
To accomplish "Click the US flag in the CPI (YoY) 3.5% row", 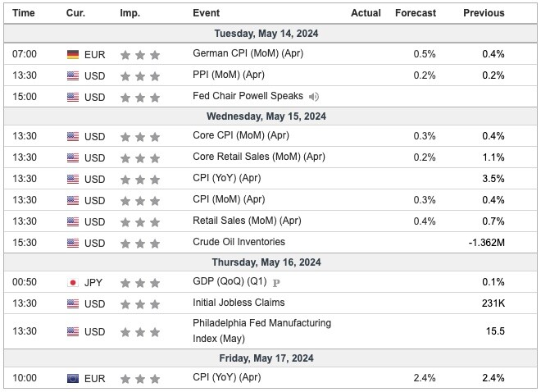I will [73, 180].
